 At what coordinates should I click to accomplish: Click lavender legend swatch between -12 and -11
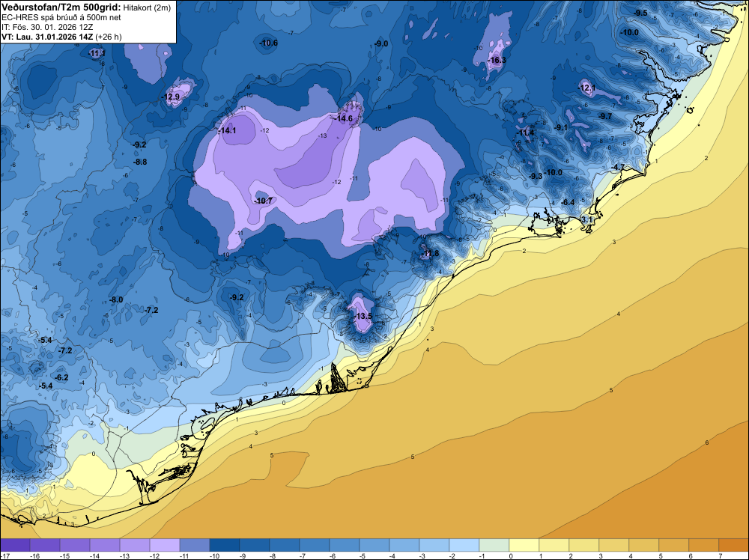[x=164, y=545]
